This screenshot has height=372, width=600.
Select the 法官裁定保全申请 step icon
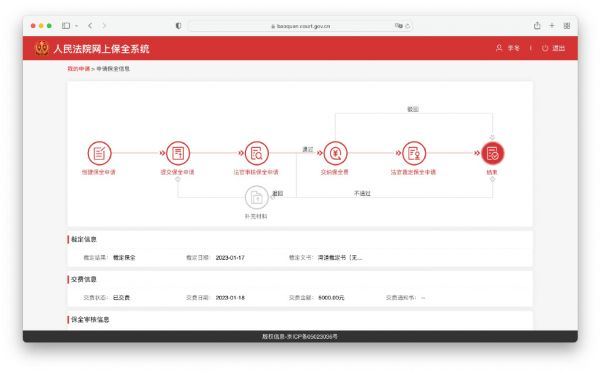(414, 153)
